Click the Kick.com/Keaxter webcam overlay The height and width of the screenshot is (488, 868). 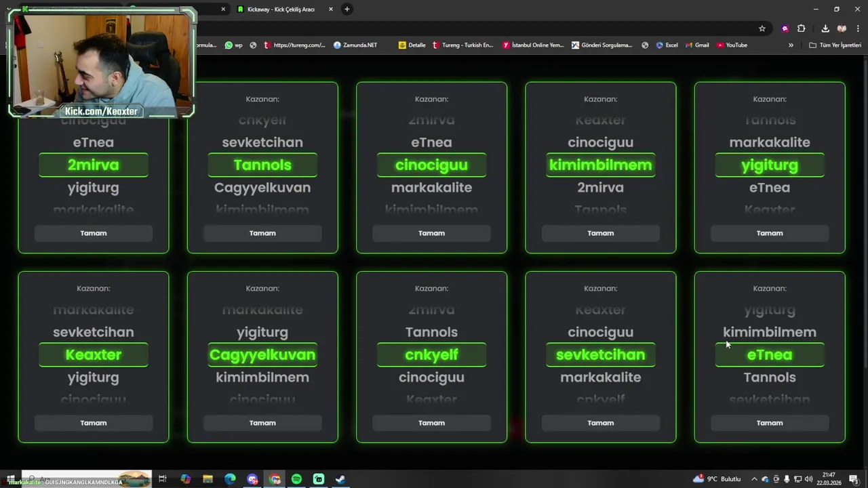[102, 62]
